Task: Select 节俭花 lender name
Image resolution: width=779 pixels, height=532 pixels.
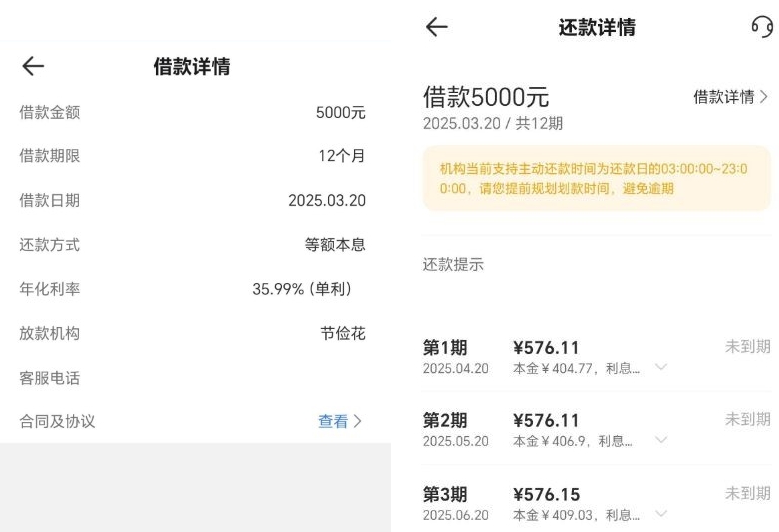Action: coord(343,333)
